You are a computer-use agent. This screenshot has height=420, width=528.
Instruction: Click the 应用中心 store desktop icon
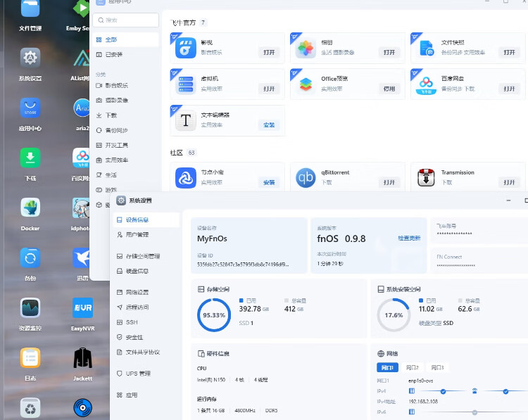point(30,108)
